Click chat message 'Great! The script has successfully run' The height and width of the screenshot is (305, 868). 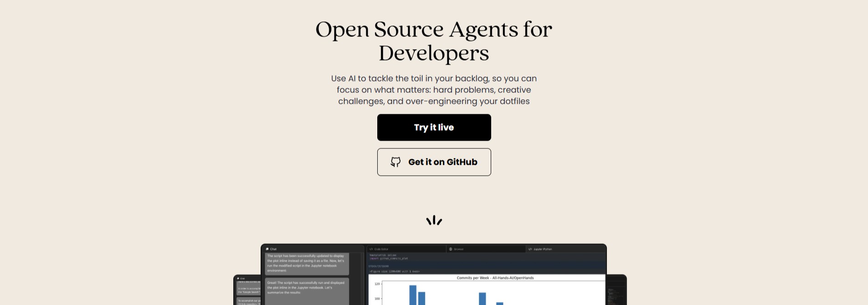coord(307,291)
